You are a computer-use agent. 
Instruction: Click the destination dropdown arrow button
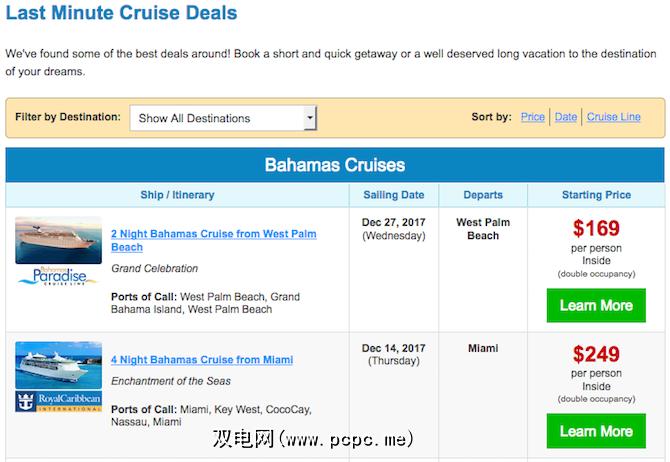pyautogui.click(x=310, y=118)
